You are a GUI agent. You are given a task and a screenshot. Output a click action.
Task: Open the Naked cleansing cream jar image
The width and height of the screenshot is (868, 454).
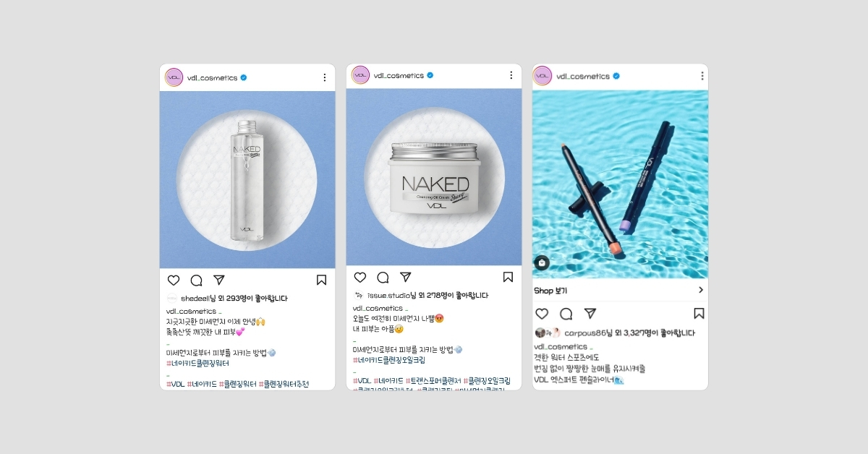434,177
